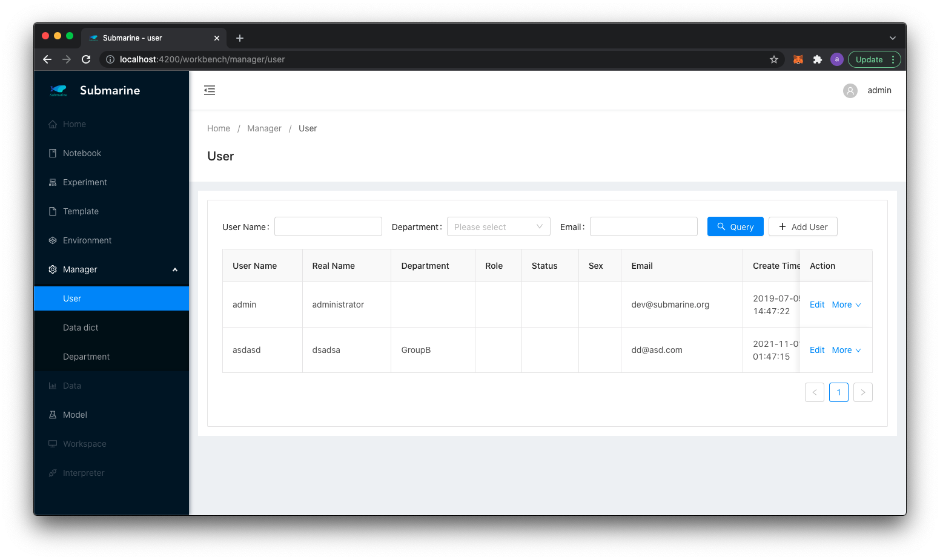Open Experiment in the sidebar

pos(111,182)
